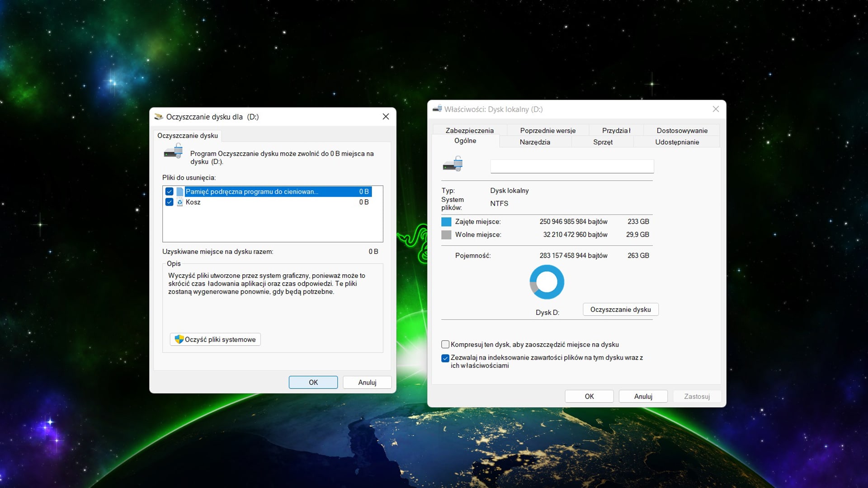The height and width of the screenshot is (488, 868).
Task: Click OK in the Właściwości window
Action: 590,396
